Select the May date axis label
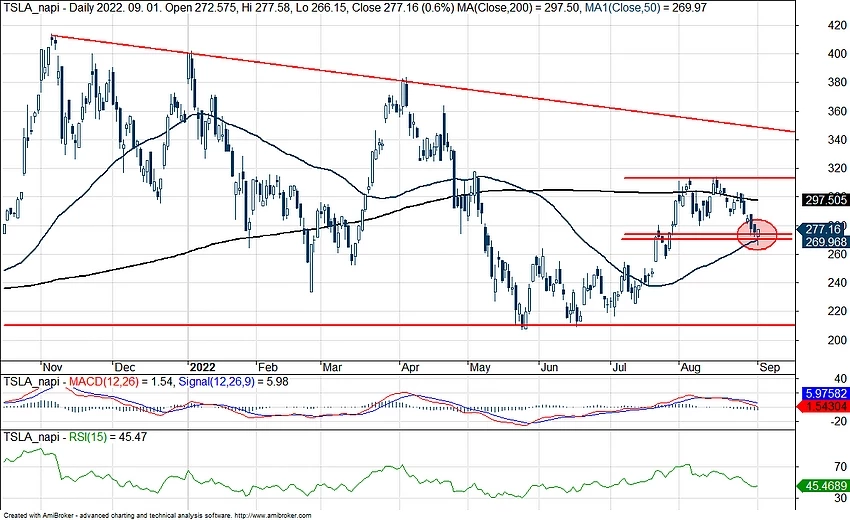 [x=480, y=368]
